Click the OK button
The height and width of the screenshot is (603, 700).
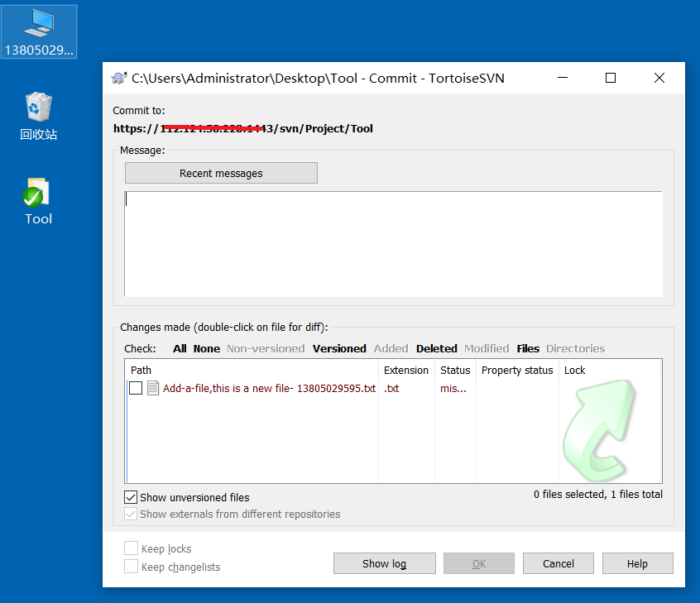click(x=478, y=563)
